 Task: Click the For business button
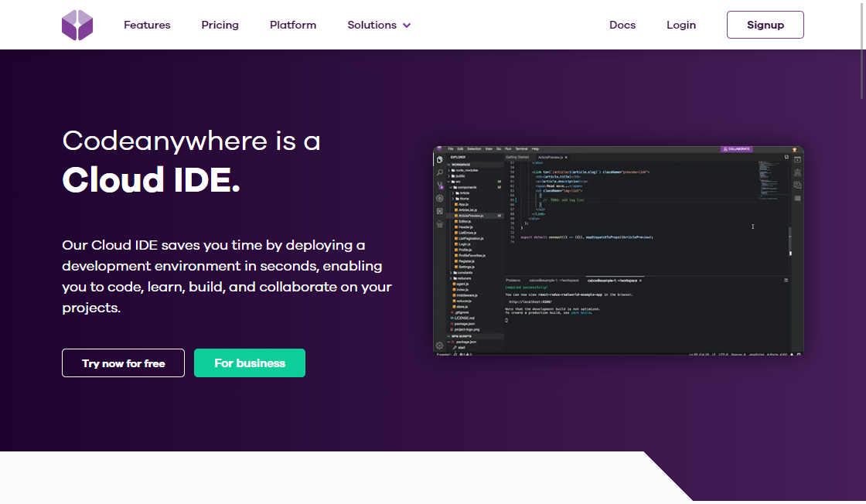[250, 363]
